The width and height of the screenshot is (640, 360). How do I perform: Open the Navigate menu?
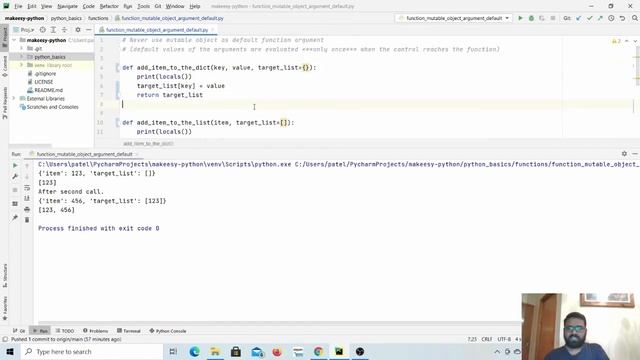[67, 7]
